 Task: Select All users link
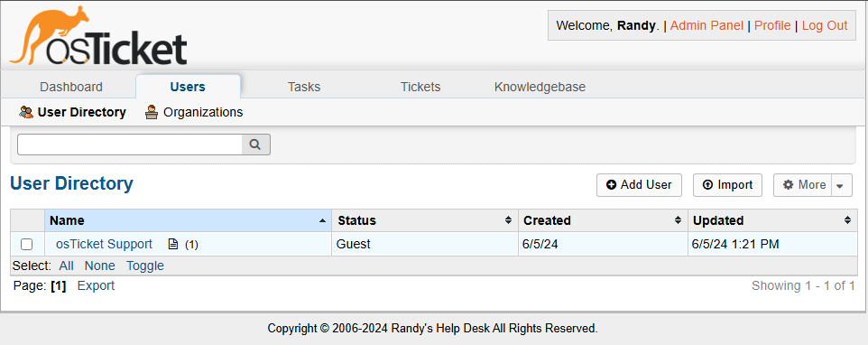pyautogui.click(x=67, y=266)
